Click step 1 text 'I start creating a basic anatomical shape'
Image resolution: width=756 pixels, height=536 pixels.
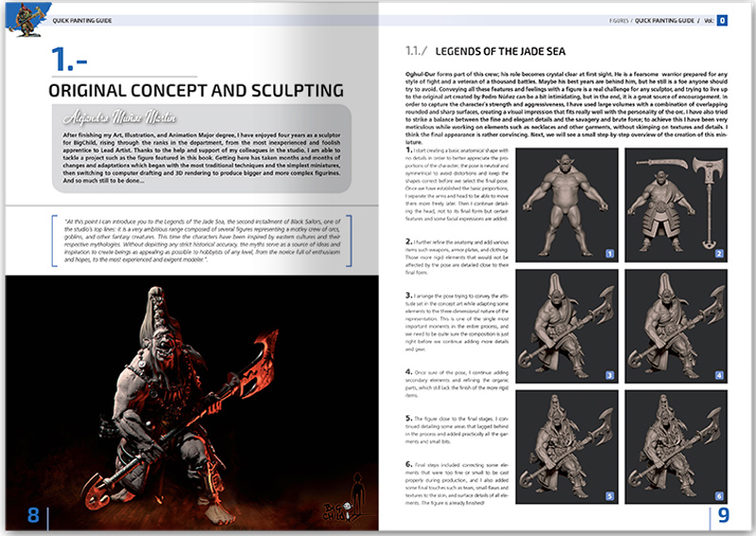coord(457,184)
